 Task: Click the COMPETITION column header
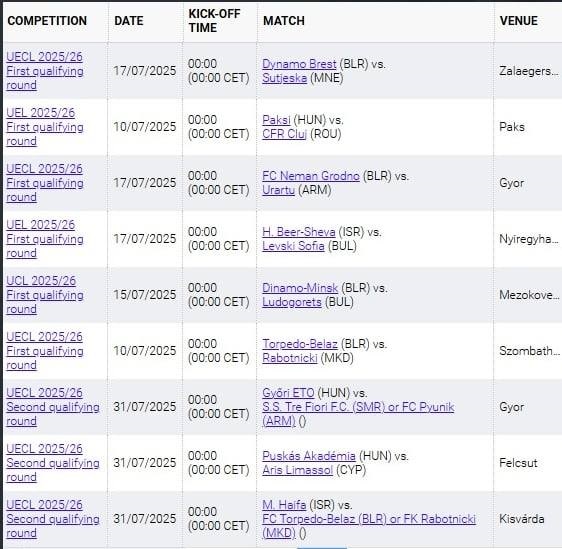pyautogui.click(x=47, y=21)
